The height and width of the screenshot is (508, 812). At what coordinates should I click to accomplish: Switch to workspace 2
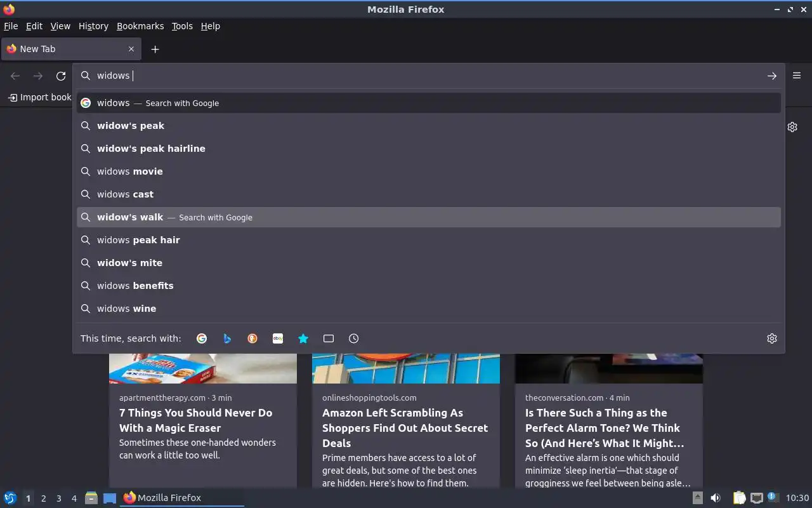click(43, 498)
